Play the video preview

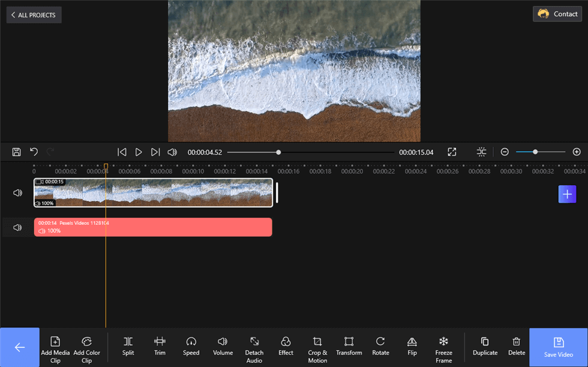pyautogui.click(x=139, y=152)
